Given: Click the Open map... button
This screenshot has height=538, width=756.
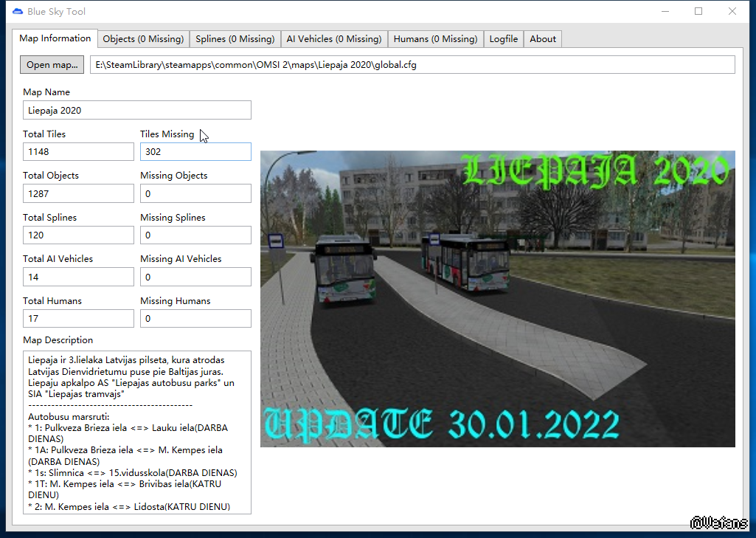Looking at the screenshot, I should point(52,65).
